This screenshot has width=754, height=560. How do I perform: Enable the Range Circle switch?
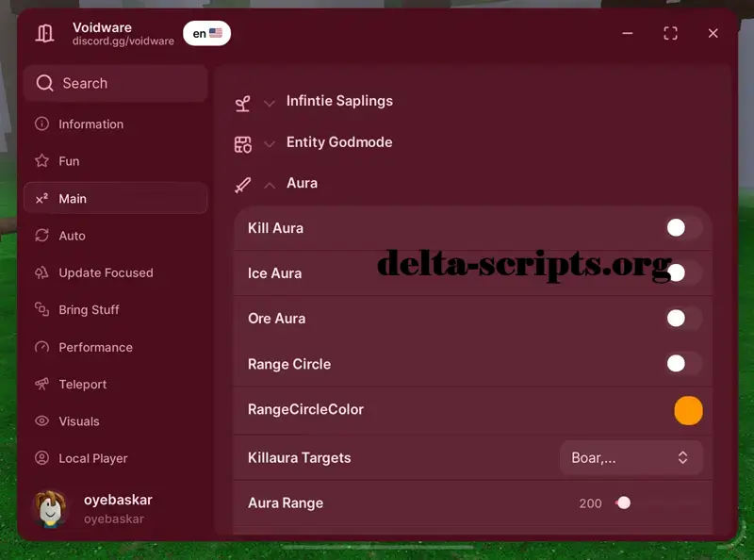[x=684, y=363]
